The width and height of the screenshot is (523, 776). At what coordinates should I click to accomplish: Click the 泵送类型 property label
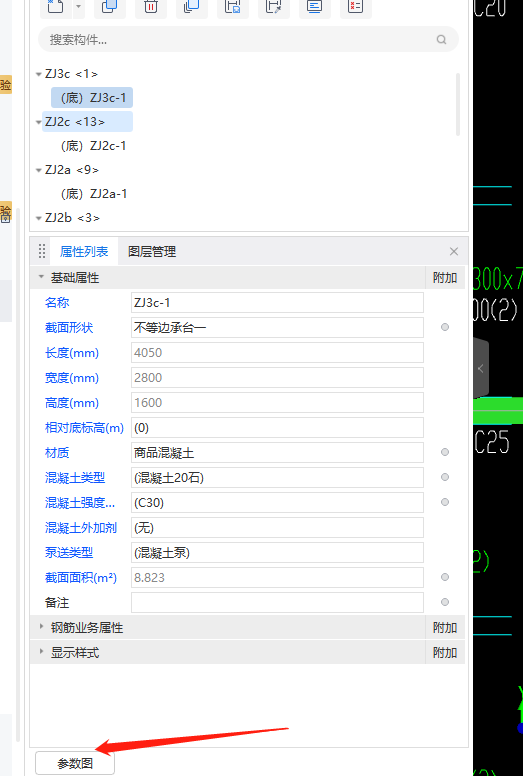[69, 552]
